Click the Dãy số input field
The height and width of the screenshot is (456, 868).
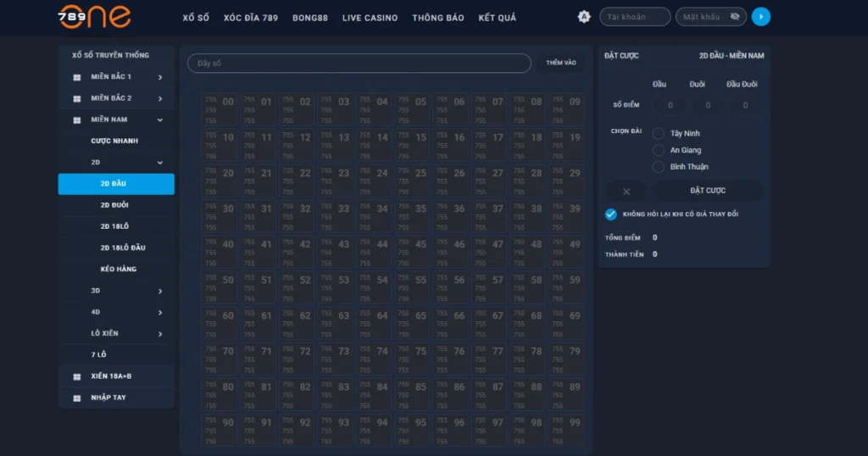[359, 63]
